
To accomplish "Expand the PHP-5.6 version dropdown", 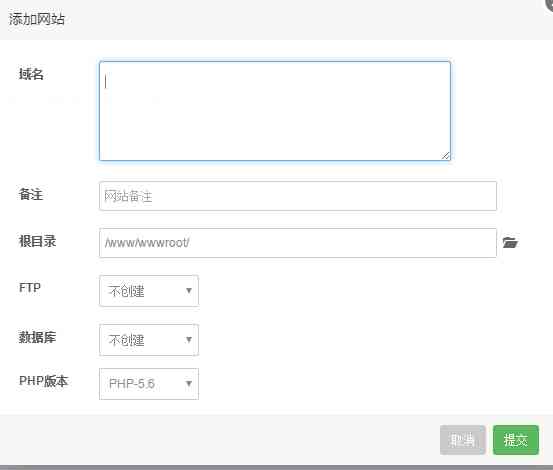I will tap(149, 384).
